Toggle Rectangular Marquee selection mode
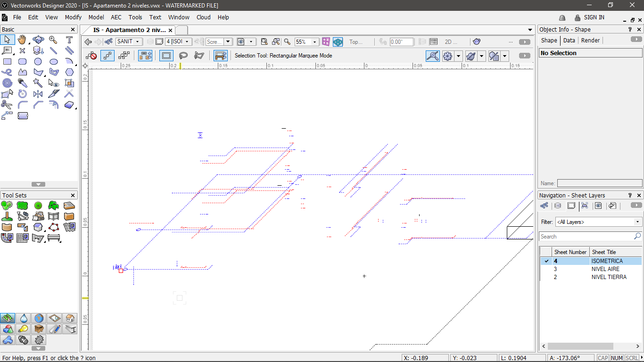Image resolution: width=644 pixels, height=362 pixels. 166,56
